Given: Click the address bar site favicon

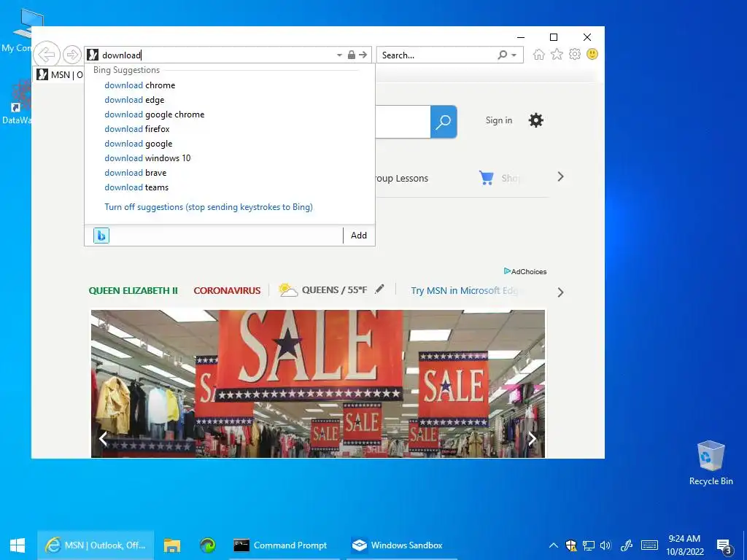Looking at the screenshot, I should pyautogui.click(x=93, y=55).
